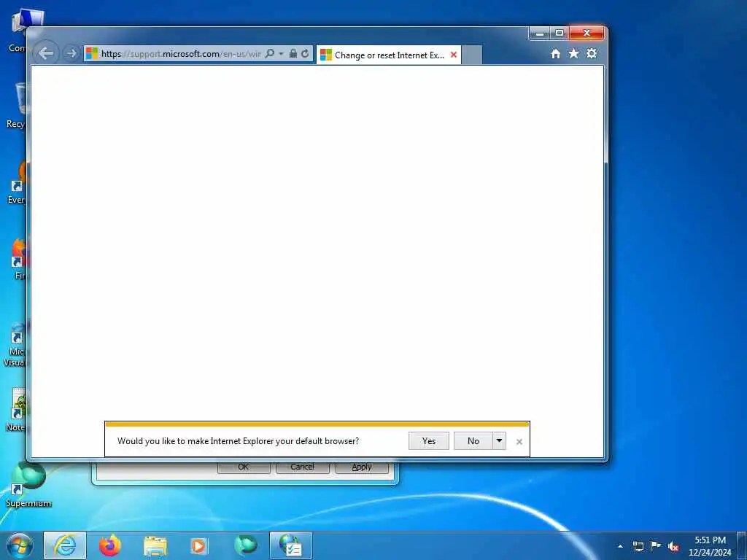Close the Change or reset Internet Explorer tab

click(x=454, y=55)
